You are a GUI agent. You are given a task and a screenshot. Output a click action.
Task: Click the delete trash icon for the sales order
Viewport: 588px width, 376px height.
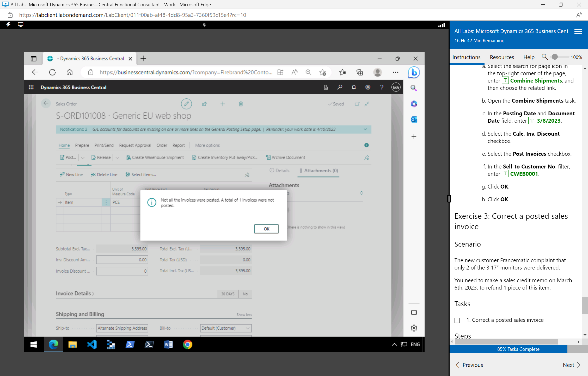[241, 104]
